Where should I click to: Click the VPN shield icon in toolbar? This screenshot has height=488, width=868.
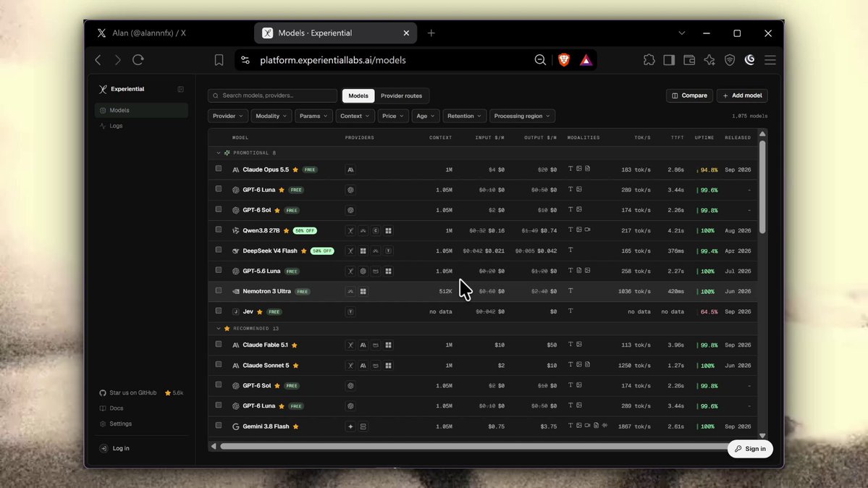tap(730, 60)
